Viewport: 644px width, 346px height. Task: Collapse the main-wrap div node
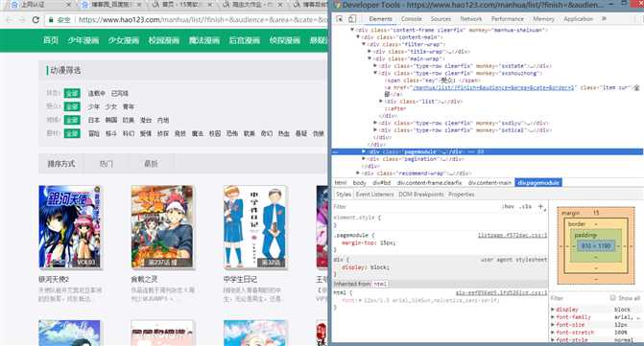[x=370, y=58]
